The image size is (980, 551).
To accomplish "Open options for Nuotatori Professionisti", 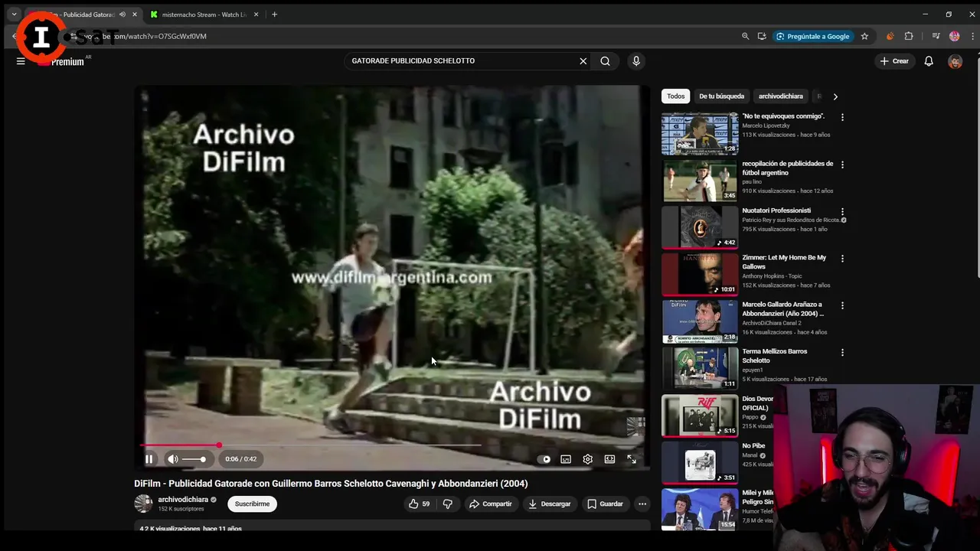I will pos(842,211).
